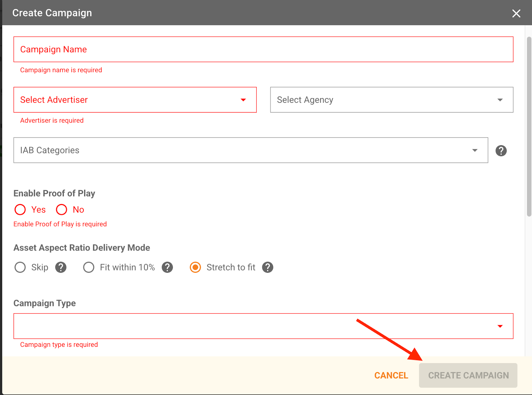Image resolution: width=532 pixels, height=395 pixels.
Task: Click the IAB Categories help icon
Action: 501,150
